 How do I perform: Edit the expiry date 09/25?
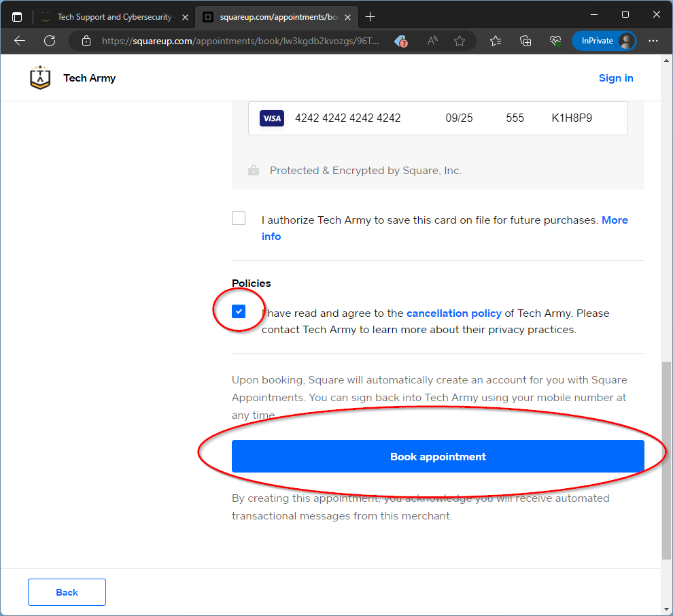tap(459, 118)
